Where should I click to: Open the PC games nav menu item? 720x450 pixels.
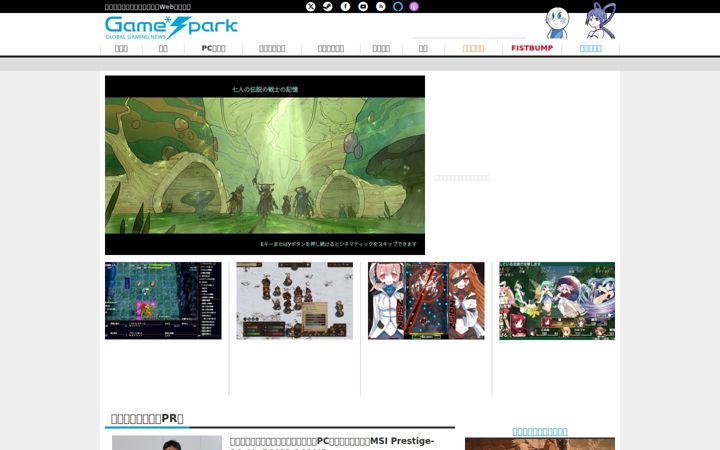214,48
